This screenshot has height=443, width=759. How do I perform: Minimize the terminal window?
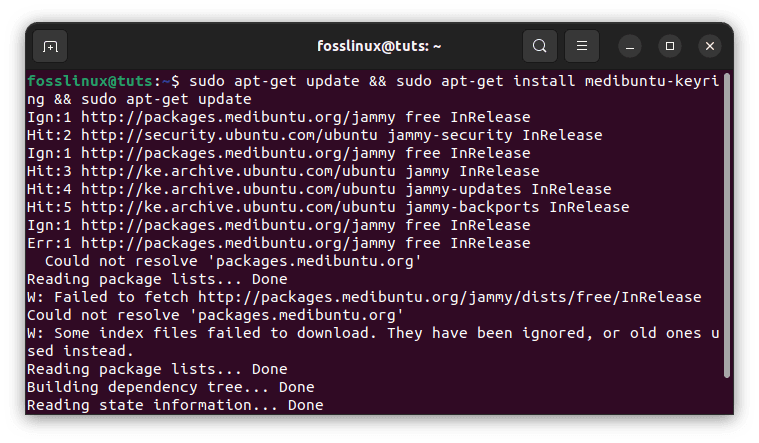pyautogui.click(x=630, y=46)
